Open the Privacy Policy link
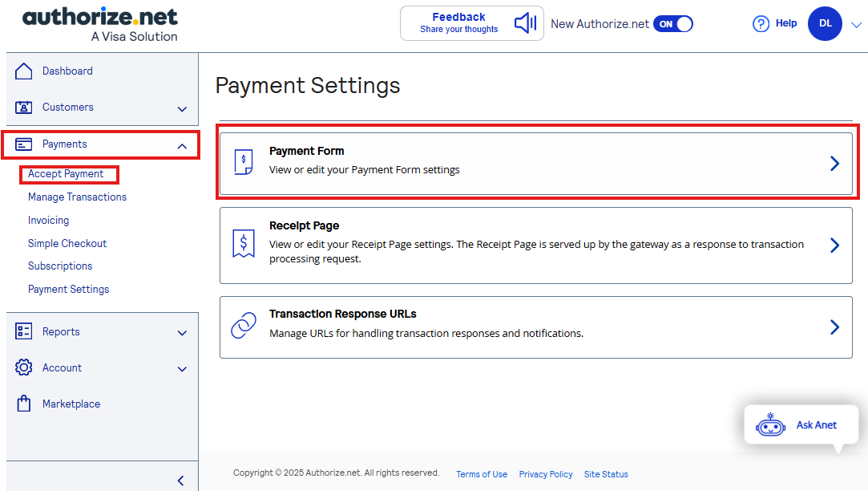This screenshot has height=491, width=868. coord(546,474)
